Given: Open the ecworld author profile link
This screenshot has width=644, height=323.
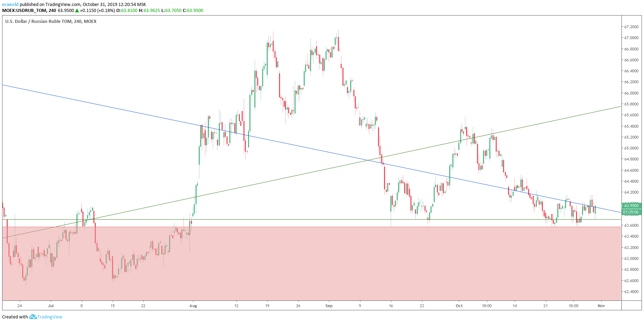Looking at the screenshot, I should click(10, 5).
